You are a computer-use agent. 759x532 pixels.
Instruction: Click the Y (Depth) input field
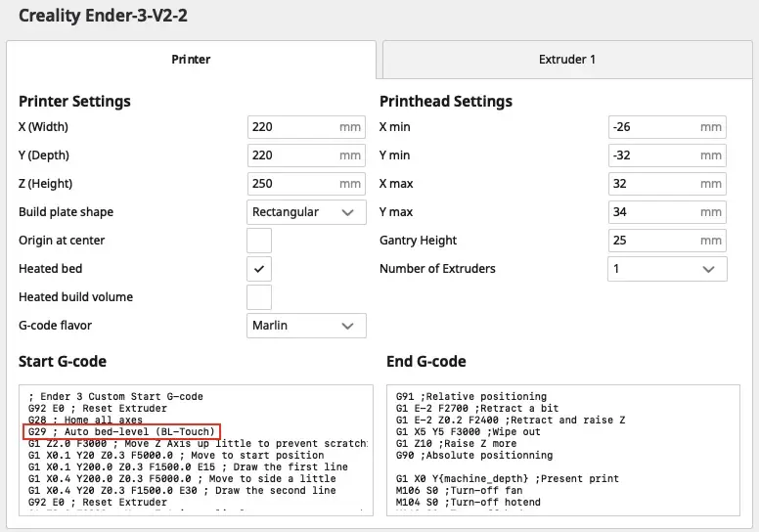tap(293, 155)
